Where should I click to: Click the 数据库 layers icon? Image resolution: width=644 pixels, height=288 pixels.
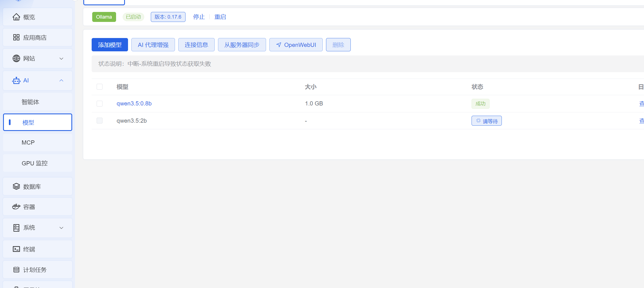(x=16, y=186)
